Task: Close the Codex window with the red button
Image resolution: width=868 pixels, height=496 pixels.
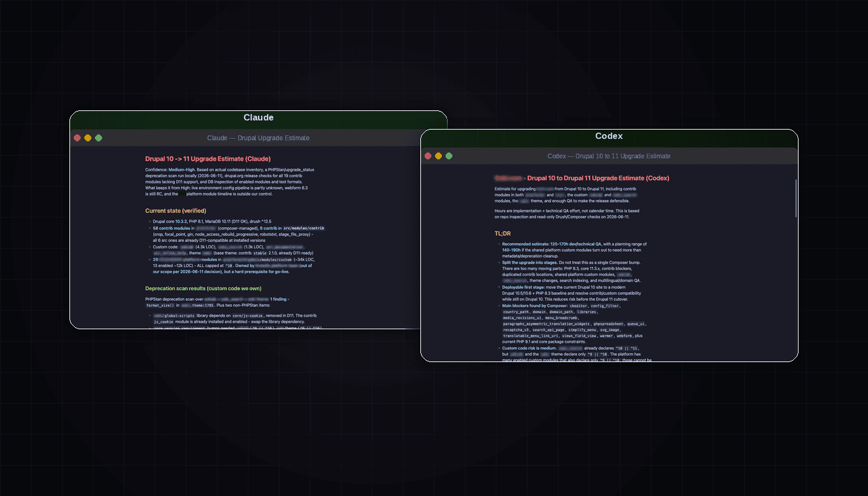Action: 428,156
